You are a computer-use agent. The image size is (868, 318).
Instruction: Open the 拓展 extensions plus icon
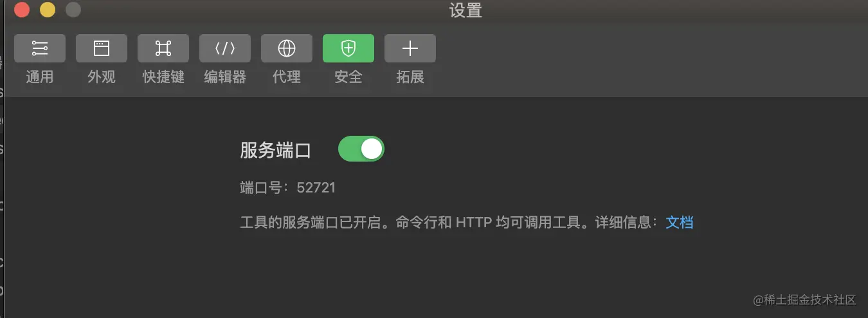coord(410,48)
